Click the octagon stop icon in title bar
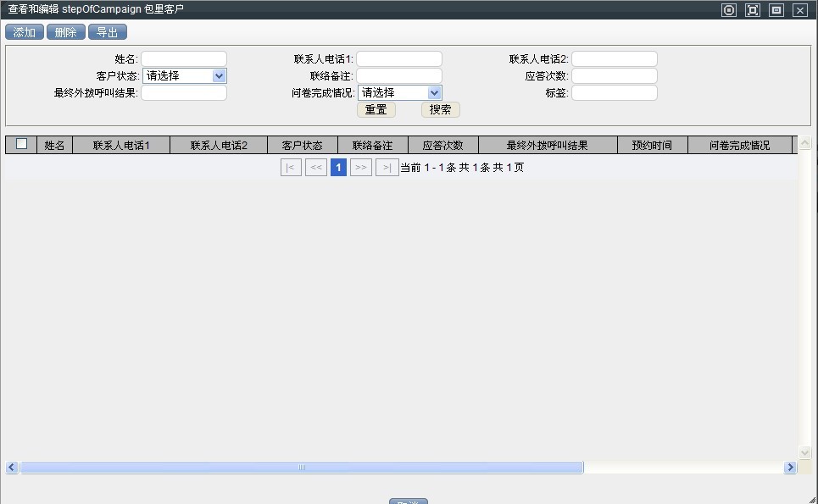The width and height of the screenshot is (818, 504). 728,10
